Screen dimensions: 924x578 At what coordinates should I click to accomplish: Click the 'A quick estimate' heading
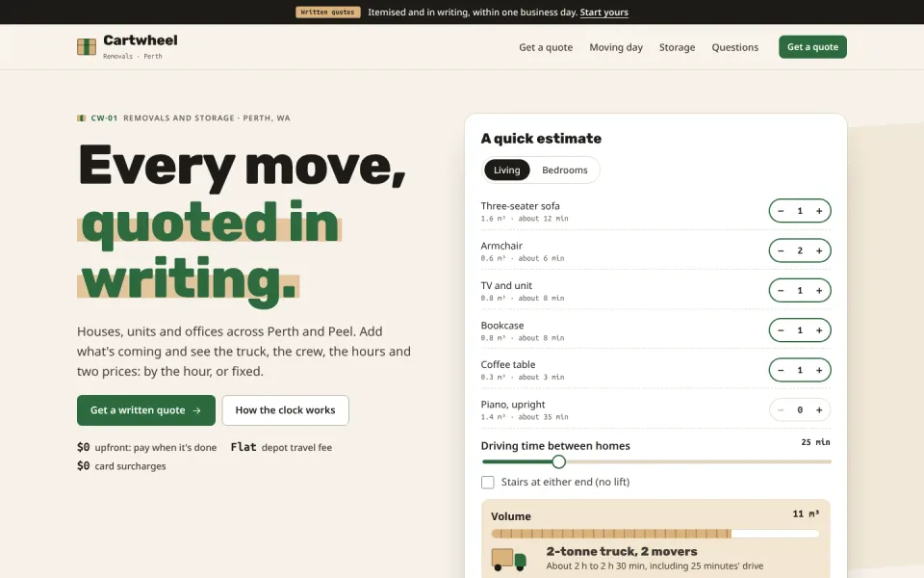pos(541,138)
